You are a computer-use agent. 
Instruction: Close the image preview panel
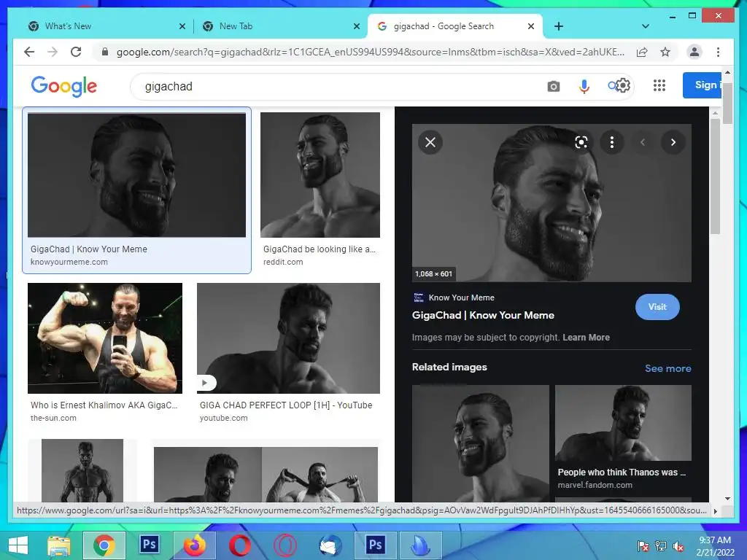pos(430,142)
